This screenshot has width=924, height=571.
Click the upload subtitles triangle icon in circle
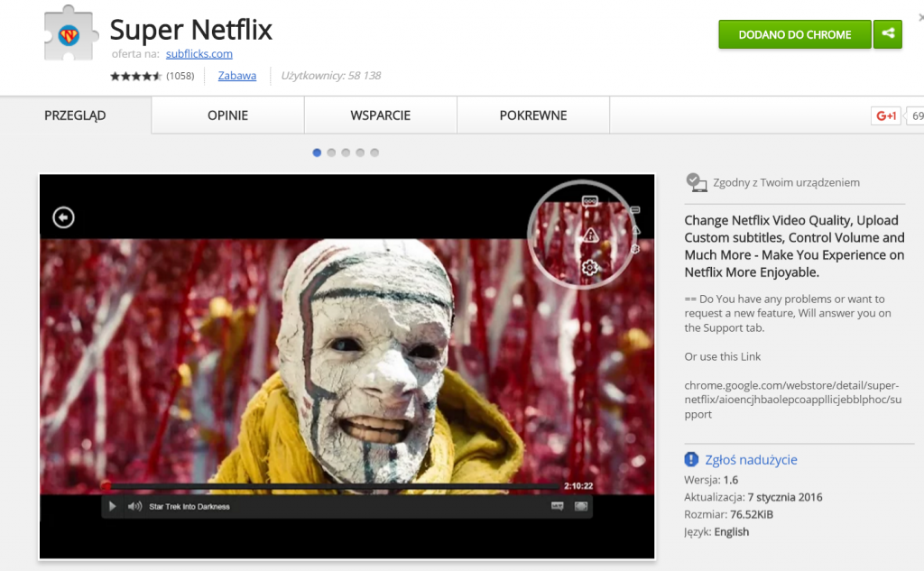click(x=590, y=235)
